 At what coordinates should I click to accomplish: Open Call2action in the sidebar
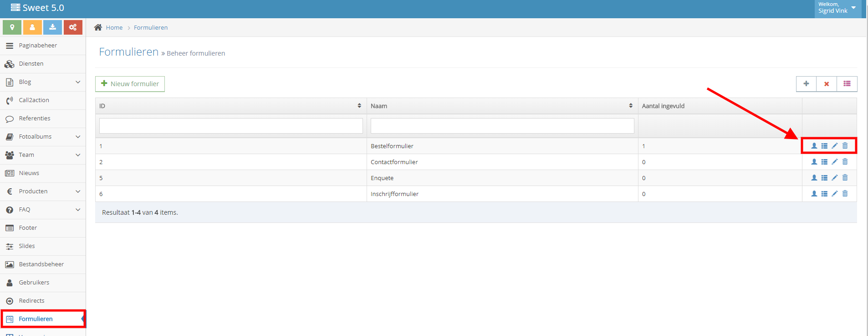[43, 100]
